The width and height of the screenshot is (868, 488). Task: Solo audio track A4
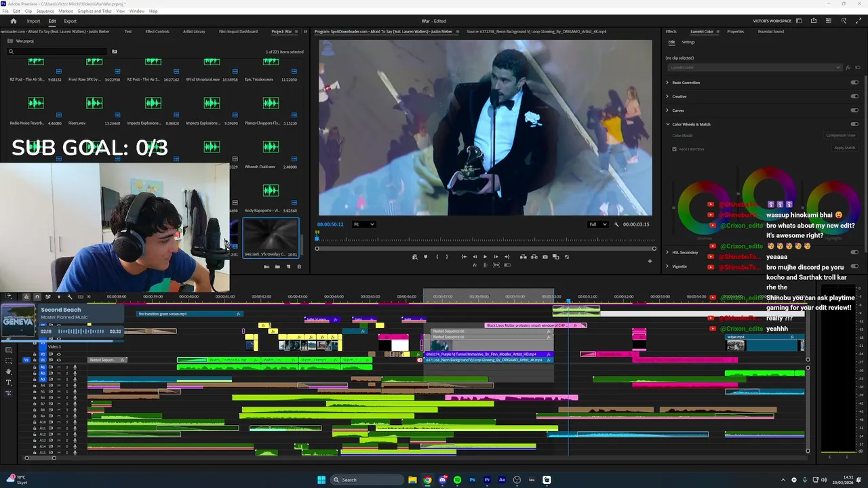pyautogui.click(x=67, y=385)
